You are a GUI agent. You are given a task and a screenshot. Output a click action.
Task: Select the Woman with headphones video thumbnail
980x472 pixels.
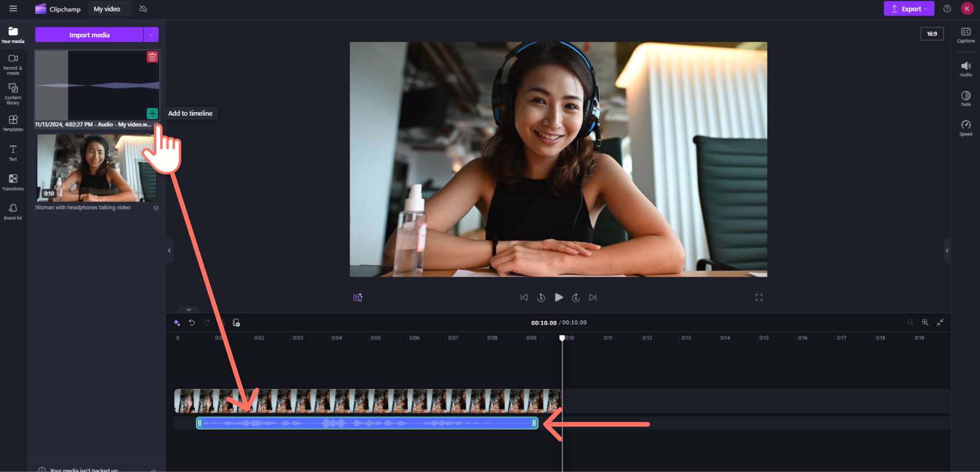coord(96,168)
